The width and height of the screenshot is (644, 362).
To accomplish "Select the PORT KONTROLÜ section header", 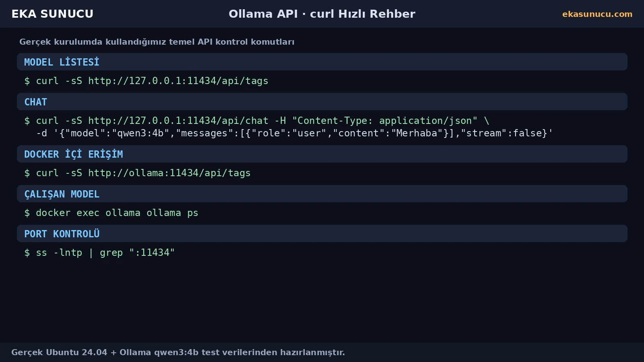I will 322,234.
